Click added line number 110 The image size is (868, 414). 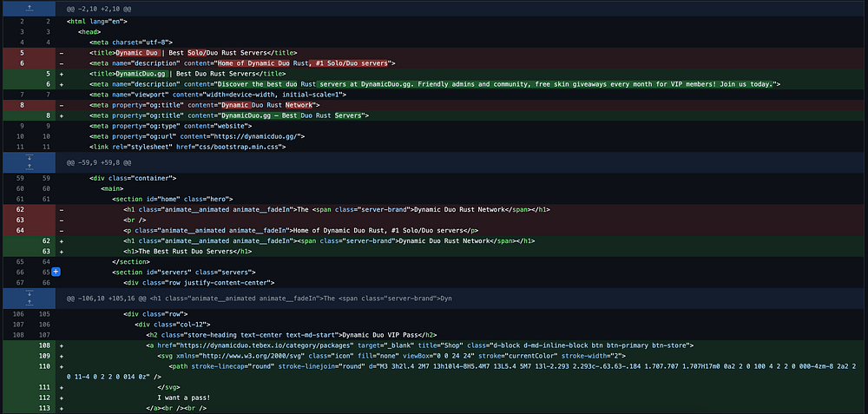45,366
